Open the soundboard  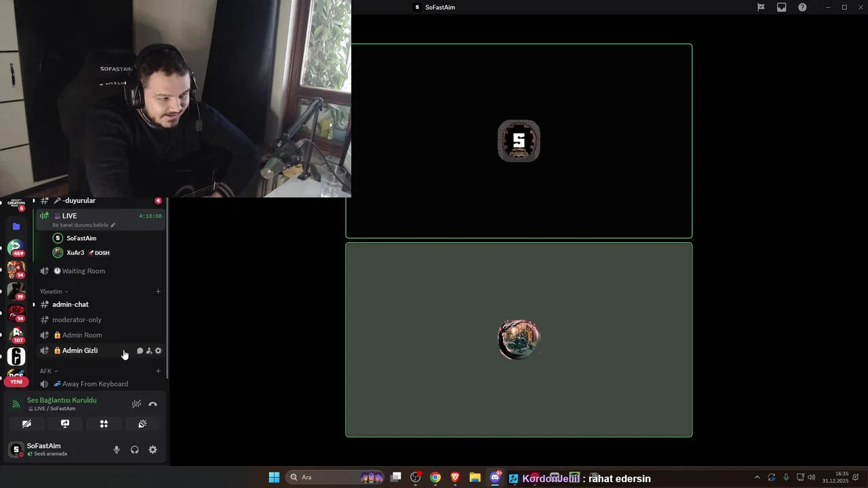[142, 424]
